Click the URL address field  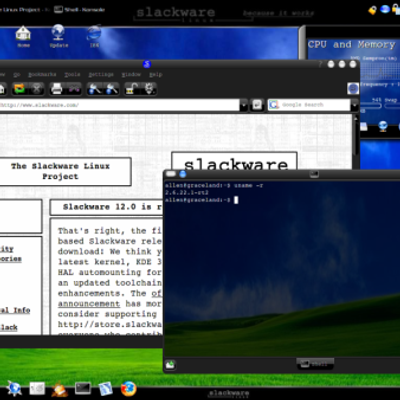click(x=119, y=105)
